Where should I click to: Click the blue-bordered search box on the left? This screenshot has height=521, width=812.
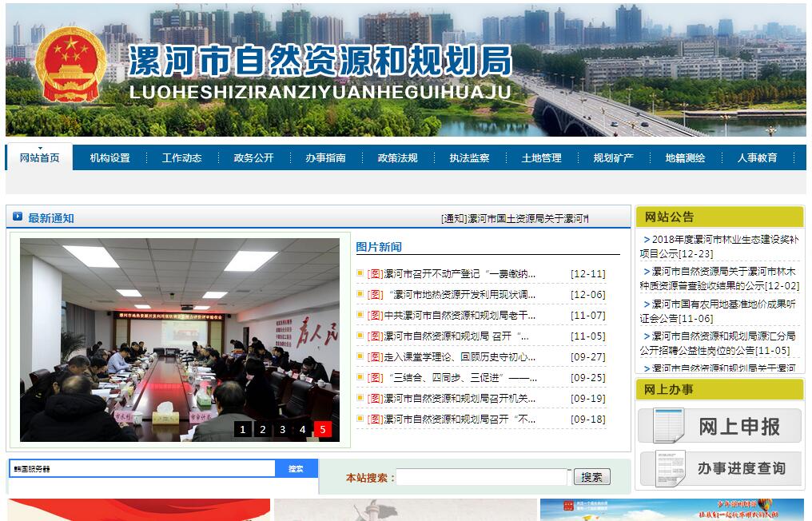142,469
